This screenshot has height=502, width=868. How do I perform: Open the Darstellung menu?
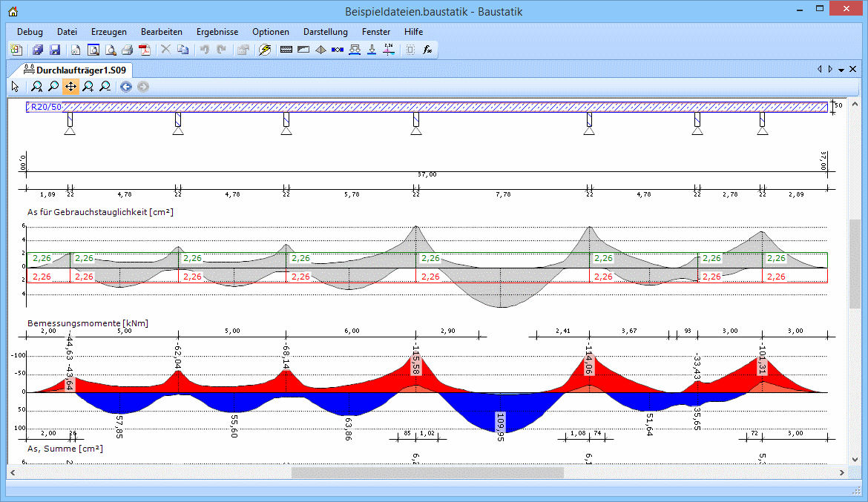[325, 32]
